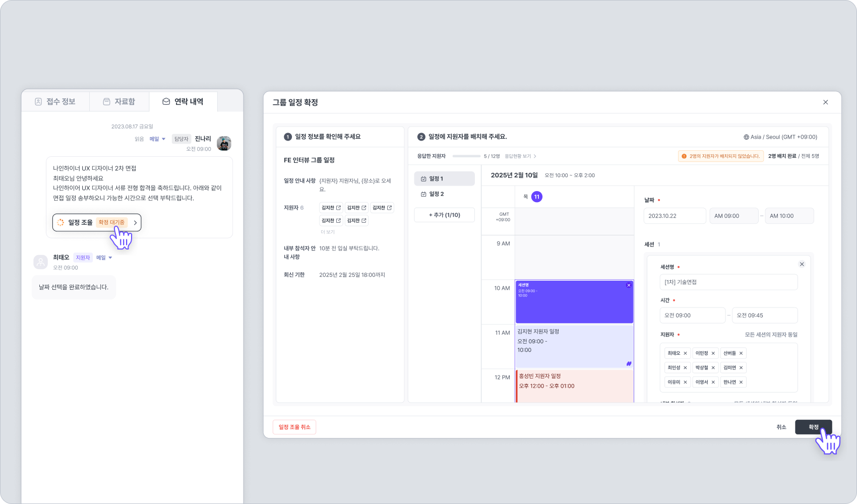Screen dimensions: 857x504
Task: Click 진나리's profile photo in contact history
Action: click(x=224, y=143)
